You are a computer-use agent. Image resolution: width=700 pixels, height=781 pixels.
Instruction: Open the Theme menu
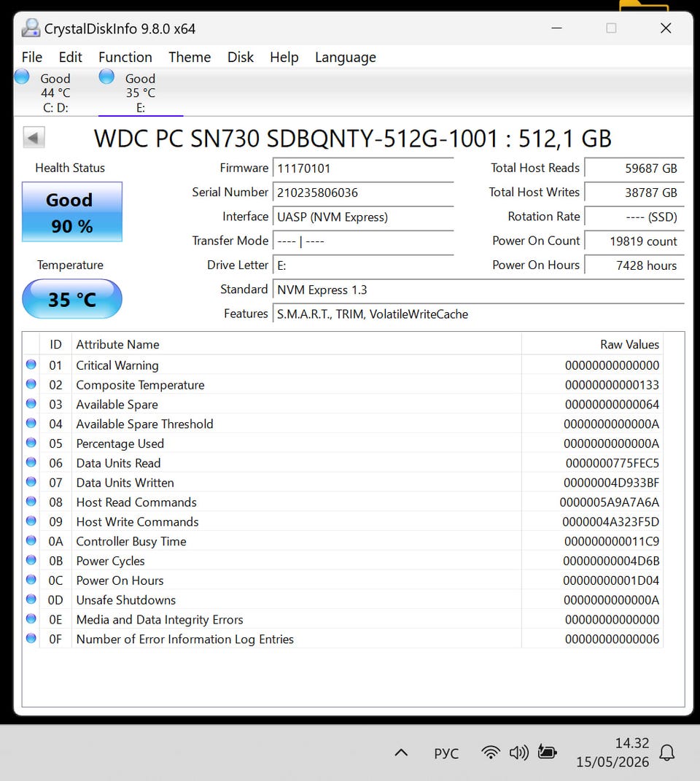190,58
